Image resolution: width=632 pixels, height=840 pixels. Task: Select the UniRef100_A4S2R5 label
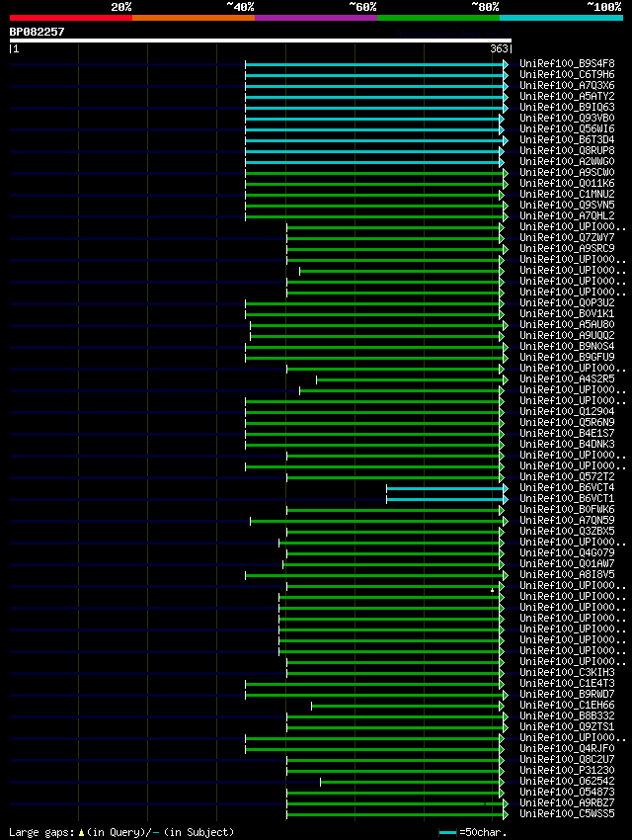[x=567, y=378]
